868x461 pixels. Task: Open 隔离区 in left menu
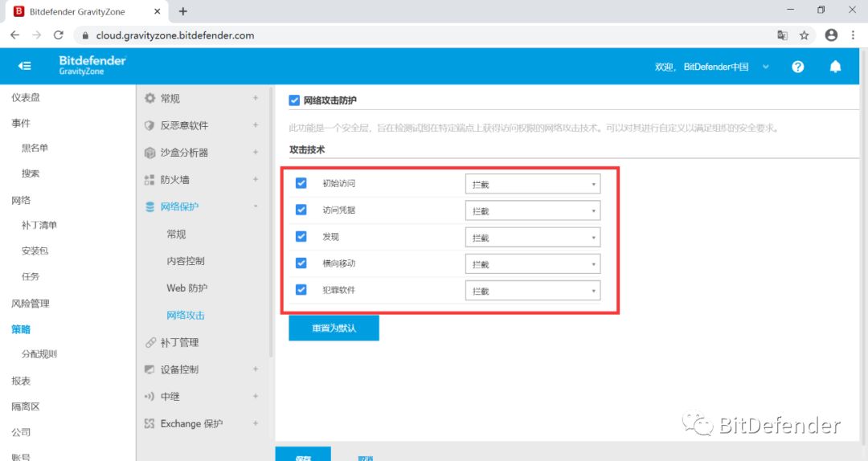26,406
